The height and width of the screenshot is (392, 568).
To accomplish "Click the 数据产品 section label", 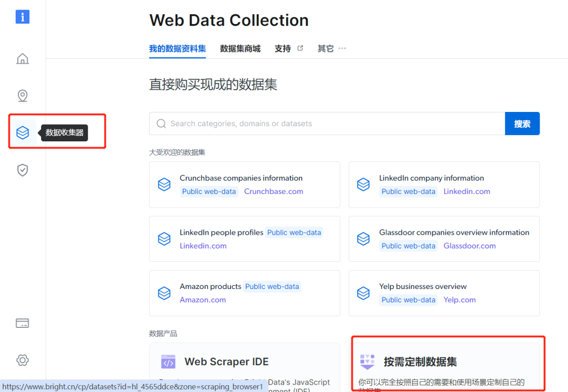I will (x=163, y=333).
